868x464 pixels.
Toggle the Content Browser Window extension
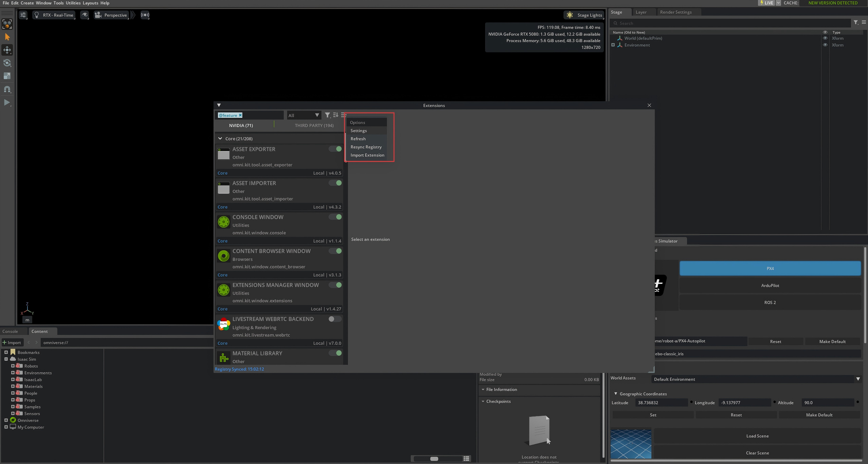335,251
